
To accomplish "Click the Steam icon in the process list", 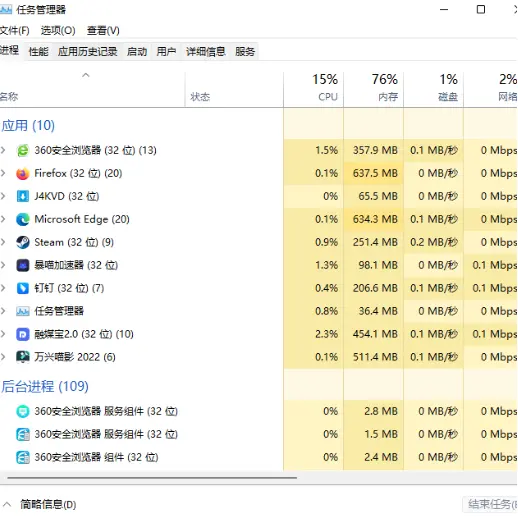I will 23,242.
